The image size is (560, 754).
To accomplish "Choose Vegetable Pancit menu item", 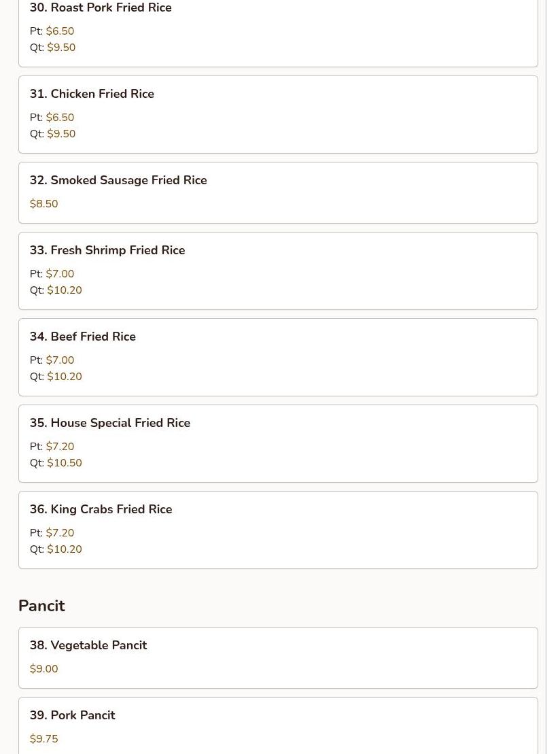I will click(x=278, y=658).
